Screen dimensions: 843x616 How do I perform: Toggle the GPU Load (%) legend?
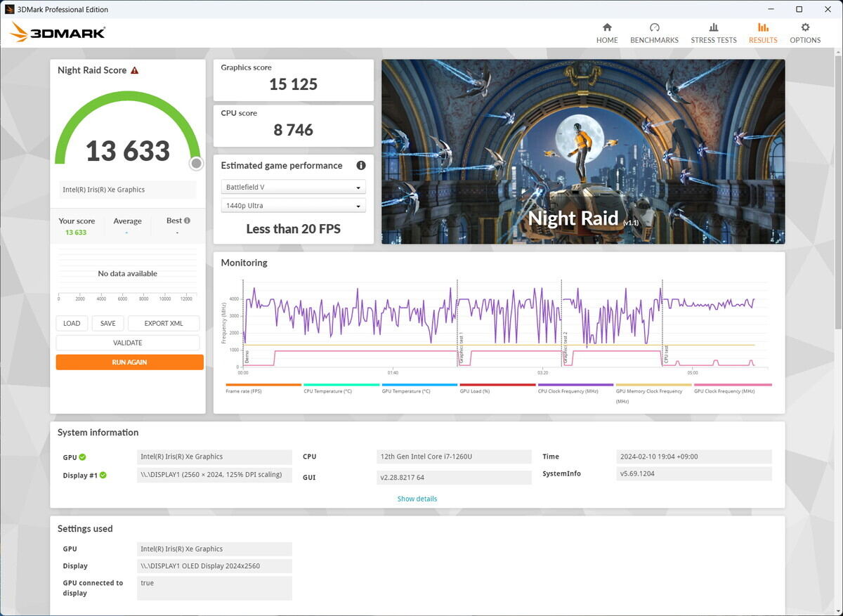[x=497, y=388]
